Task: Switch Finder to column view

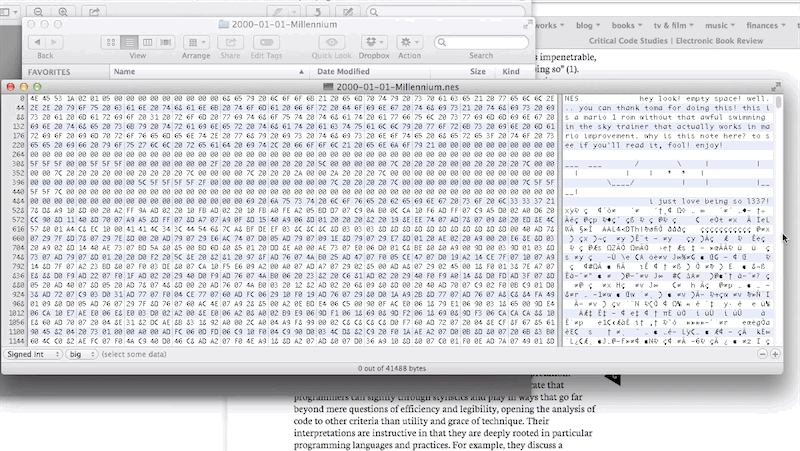Action: [146, 43]
